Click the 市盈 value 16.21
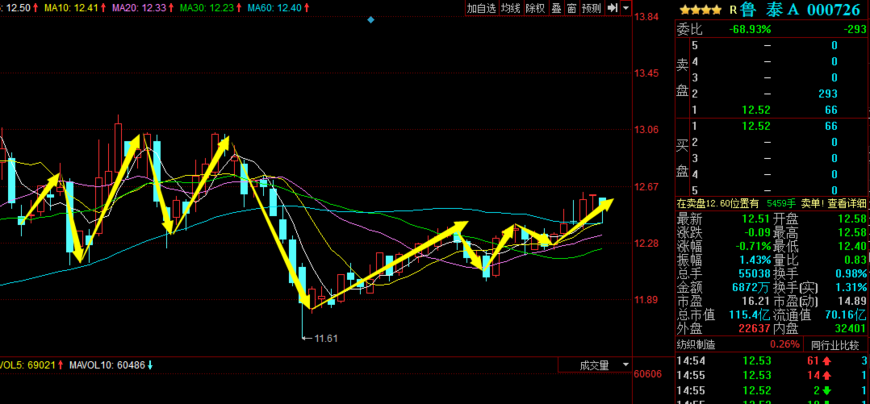870x404 pixels. click(757, 301)
